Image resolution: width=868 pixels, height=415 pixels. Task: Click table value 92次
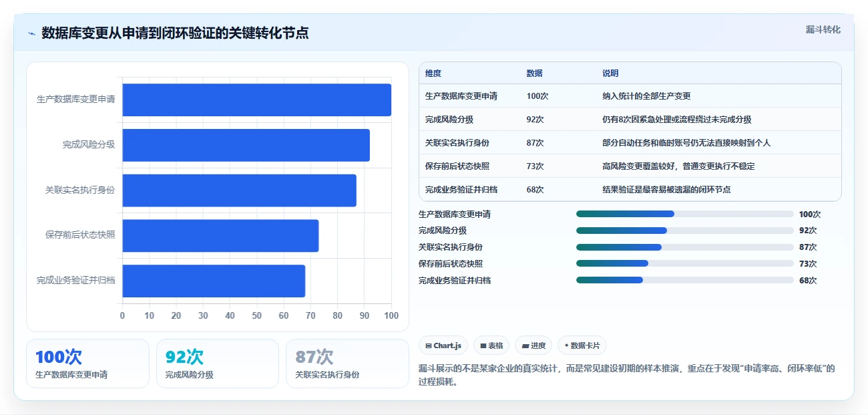(x=535, y=120)
